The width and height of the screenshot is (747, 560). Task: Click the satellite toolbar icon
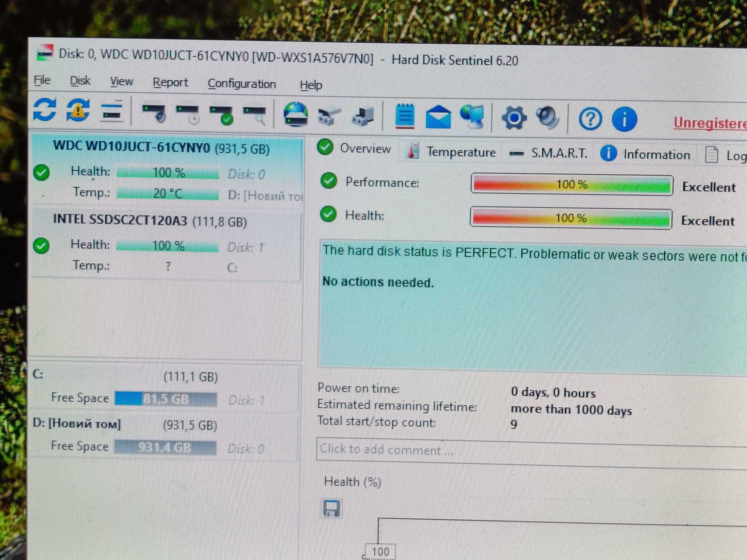pyautogui.click(x=329, y=116)
